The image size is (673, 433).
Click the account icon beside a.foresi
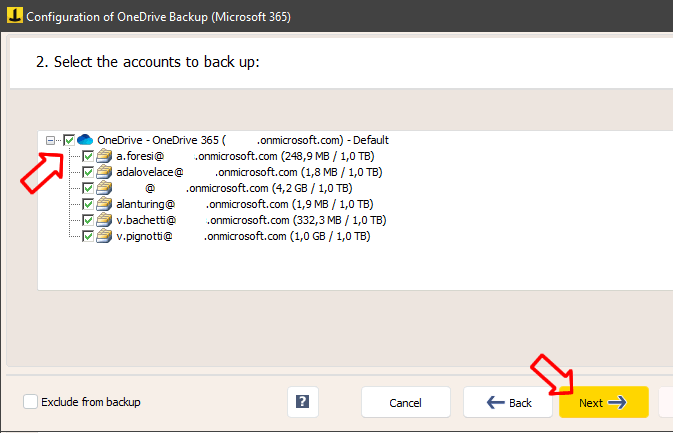click(x=104, y=157)
